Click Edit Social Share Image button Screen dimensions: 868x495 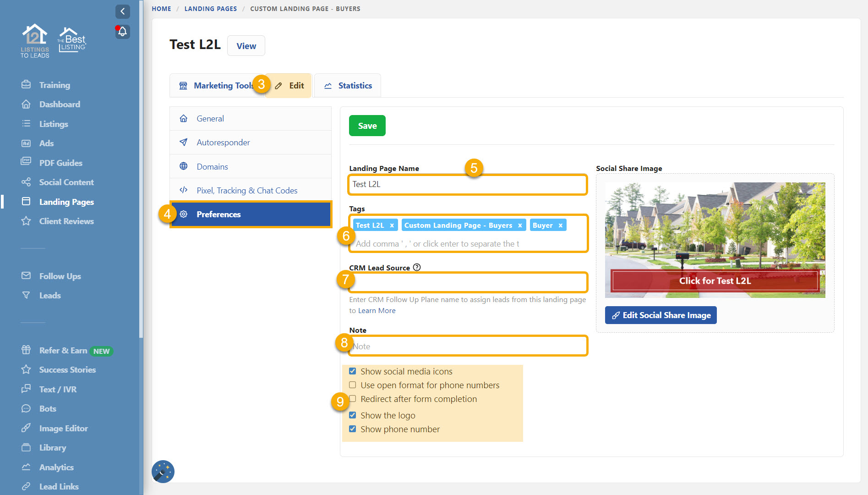(x=661, y=315)
